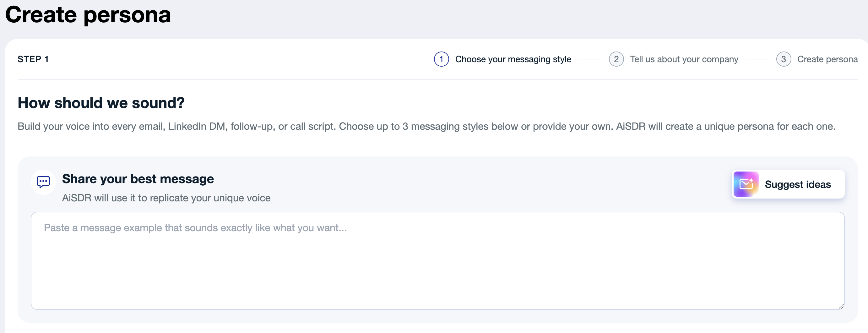Click the Build your voice description paragraph
The image size is (868, 333).
point(426,126)
